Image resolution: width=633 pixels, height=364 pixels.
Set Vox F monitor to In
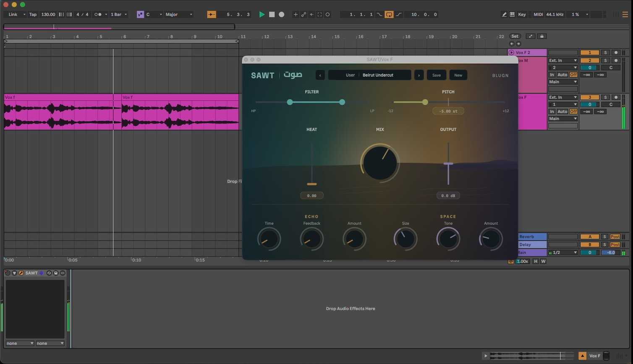[552, 112]
